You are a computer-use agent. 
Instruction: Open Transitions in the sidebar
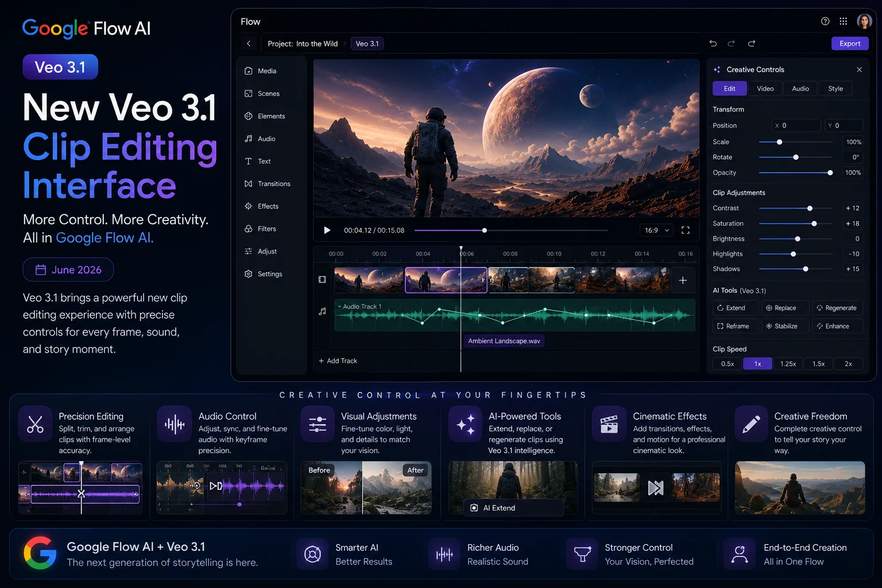coord(268,184)
